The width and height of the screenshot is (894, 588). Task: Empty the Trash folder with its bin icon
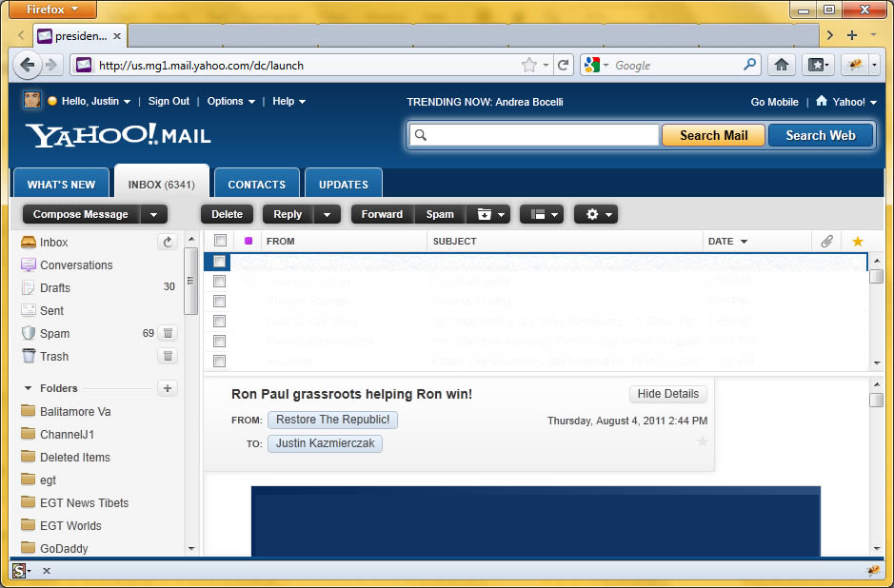(x=168, y=356)
